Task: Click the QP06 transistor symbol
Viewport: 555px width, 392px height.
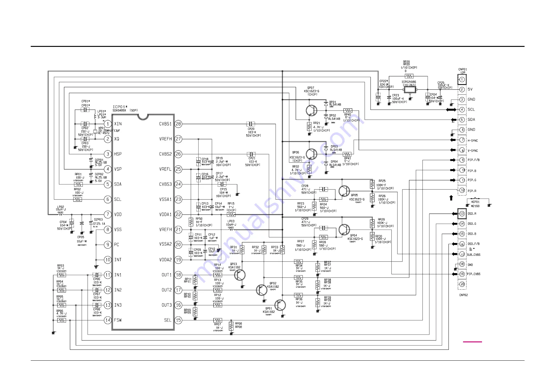Action: [x=311, y=154]
